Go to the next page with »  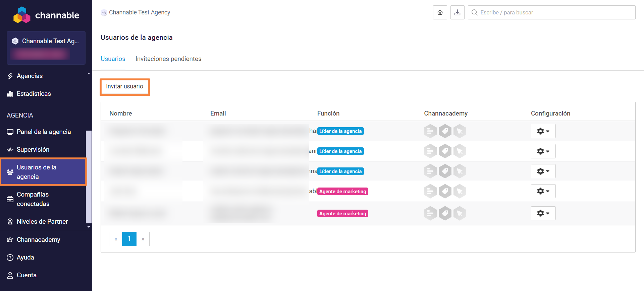[143, 239]
